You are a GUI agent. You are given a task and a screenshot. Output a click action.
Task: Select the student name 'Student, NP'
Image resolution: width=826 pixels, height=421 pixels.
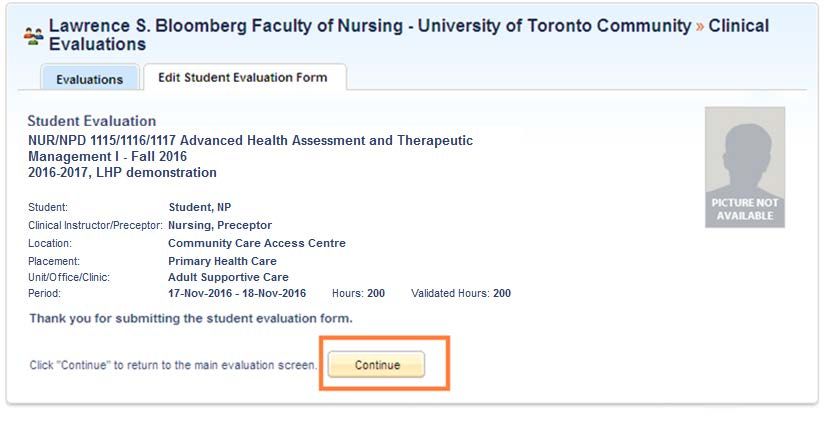pos(200,208)
